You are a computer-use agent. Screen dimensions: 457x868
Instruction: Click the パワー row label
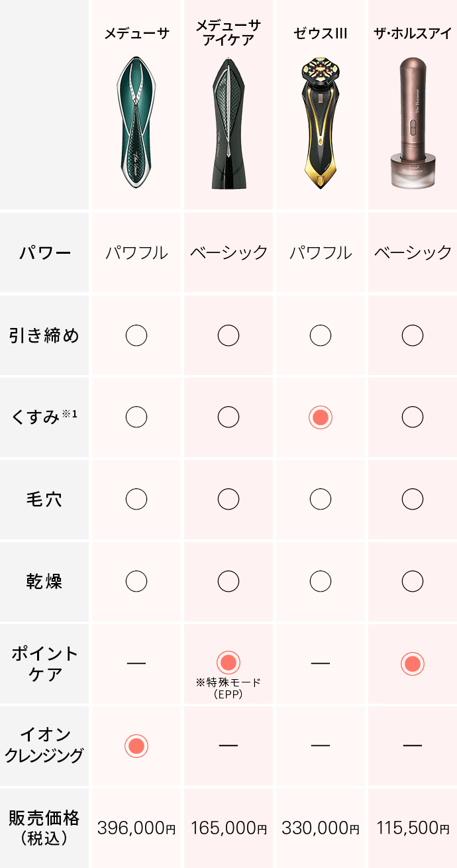click(x=45, y=253)
